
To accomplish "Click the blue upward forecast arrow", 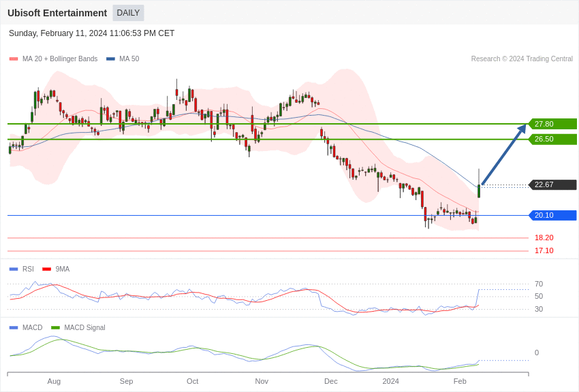I will click(503, 154).
